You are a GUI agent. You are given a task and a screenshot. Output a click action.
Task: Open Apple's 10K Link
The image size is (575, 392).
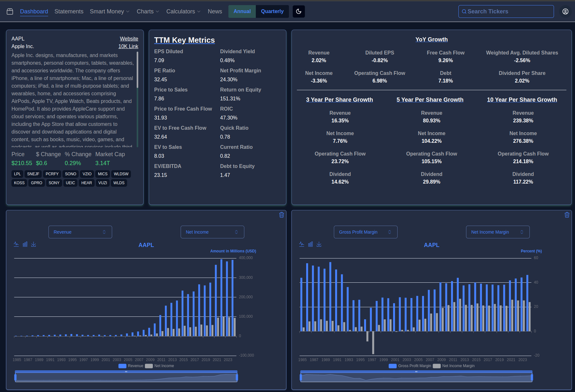pos(128,46)
